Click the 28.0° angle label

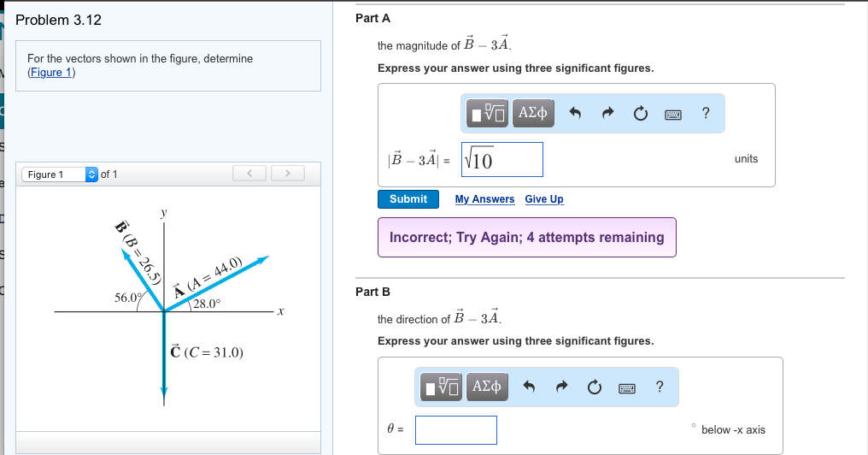(x=207, y=304)
